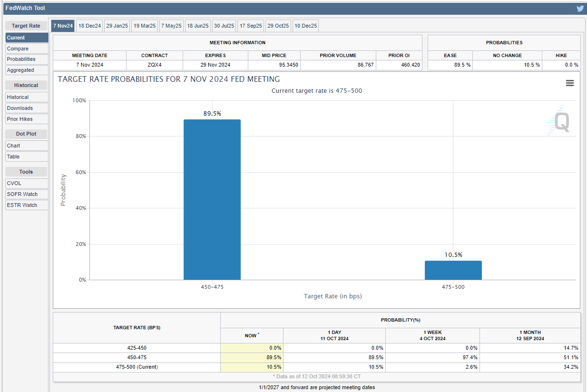Open the Dot Plot Table
Screen dimensions: 587x392
27,157
